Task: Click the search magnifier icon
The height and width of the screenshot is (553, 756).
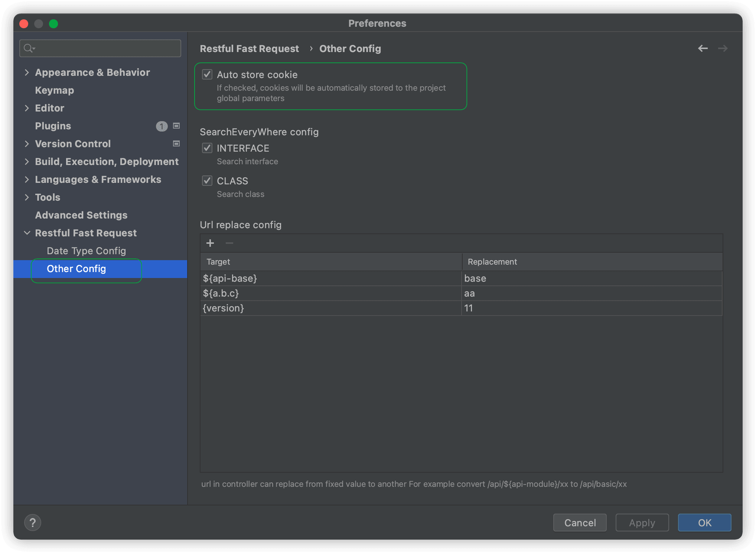Action: point(29,48)
